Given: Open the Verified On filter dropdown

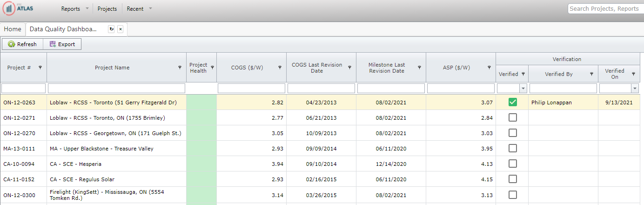Looking at the screenshot, I should coord(636,89).
